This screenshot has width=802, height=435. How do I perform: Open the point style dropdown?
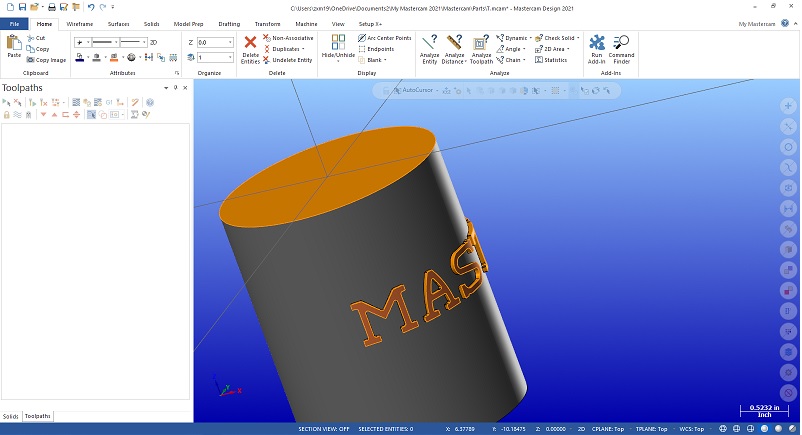[88, 42]
